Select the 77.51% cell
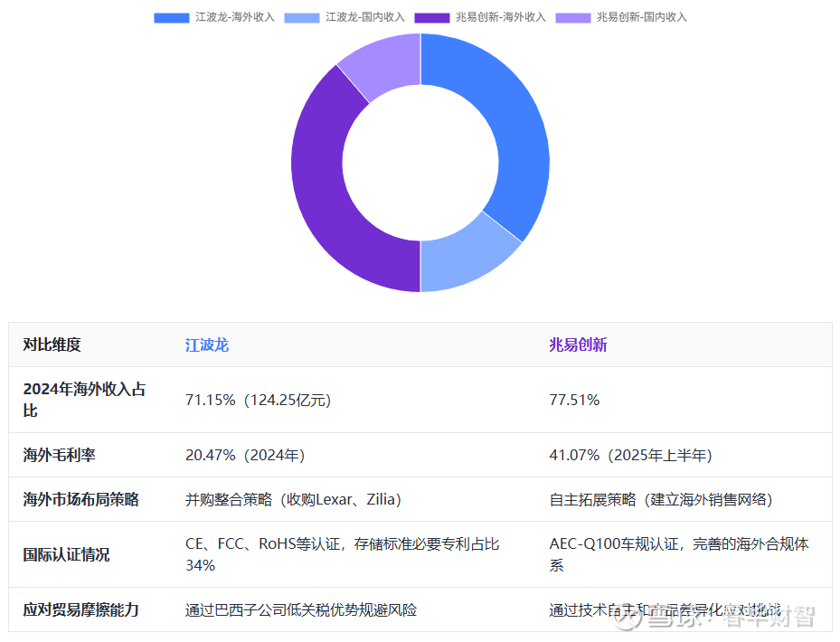The height and width of the screenshot is (642, 840). 574,400
